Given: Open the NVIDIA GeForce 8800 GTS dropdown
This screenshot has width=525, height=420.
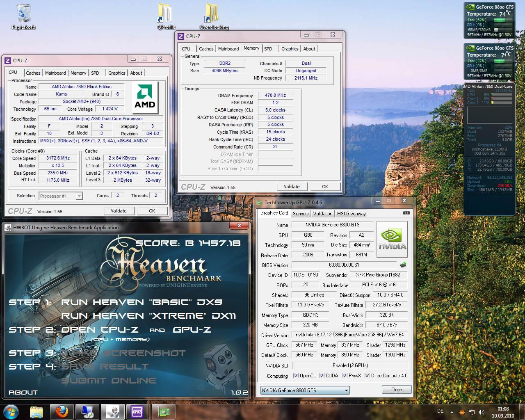Looking at the screenshot, I should click(305, 390).
